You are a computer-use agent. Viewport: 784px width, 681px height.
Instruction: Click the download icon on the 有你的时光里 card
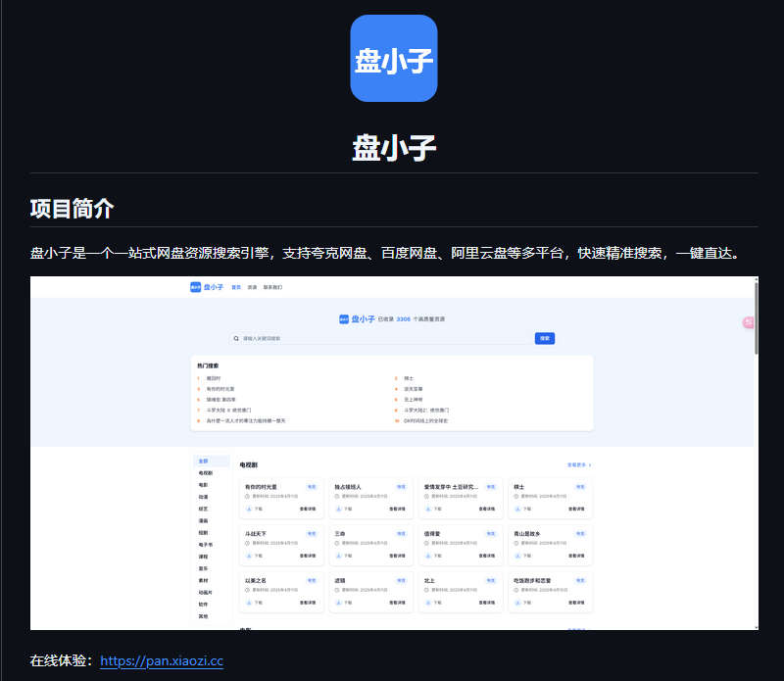pos(249,509)
